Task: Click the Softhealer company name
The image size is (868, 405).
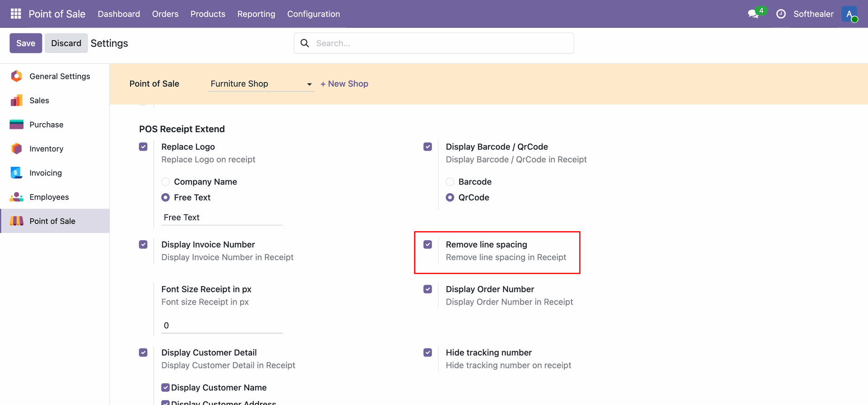Action: click(x=813, y=14)
